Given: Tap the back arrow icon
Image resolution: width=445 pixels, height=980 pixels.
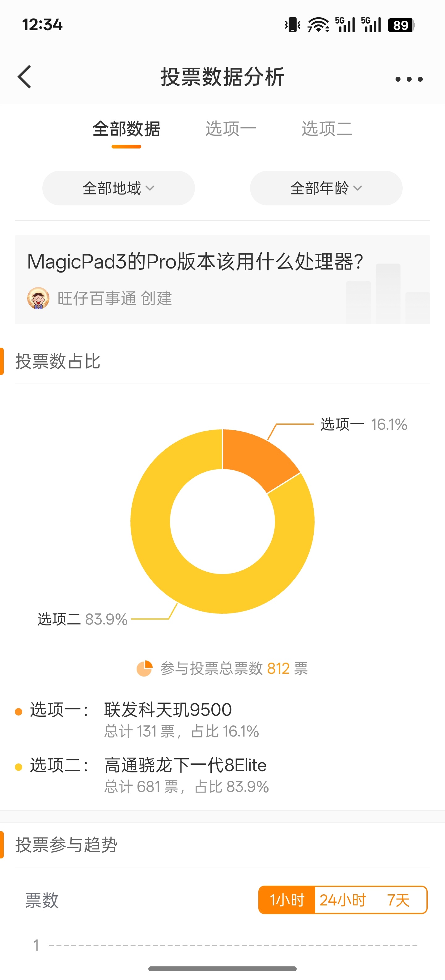Looking at the screenshot, I should [x=24, y=77].
